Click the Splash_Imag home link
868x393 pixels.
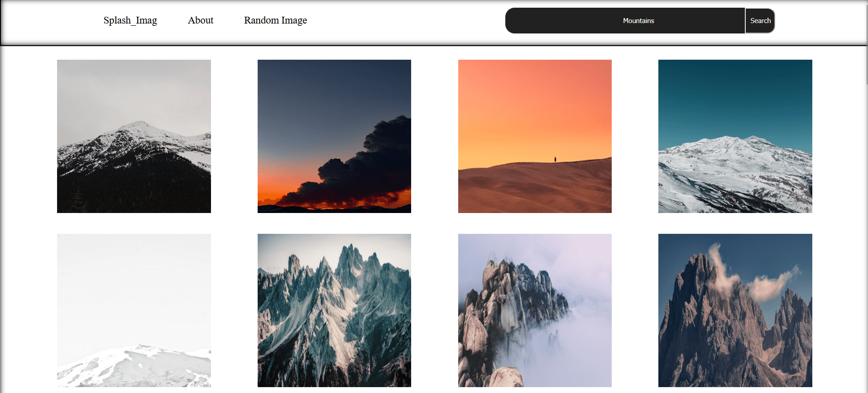[130, 20]
